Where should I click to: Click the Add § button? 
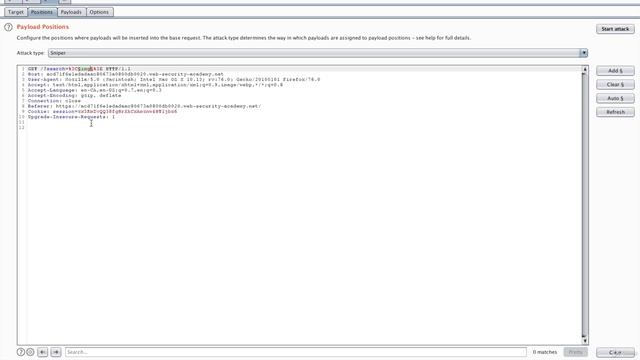(x=615, y=71)
